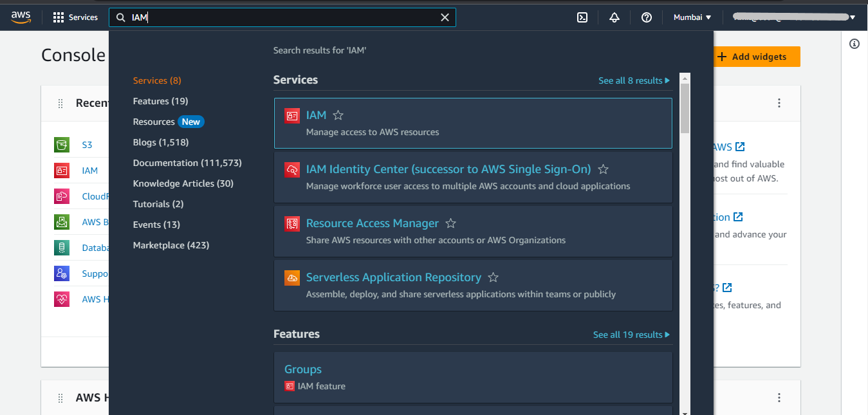Viewport: 868px width, 415px height.
Task: Star the IAM Identity Center service
Action: 604,169
